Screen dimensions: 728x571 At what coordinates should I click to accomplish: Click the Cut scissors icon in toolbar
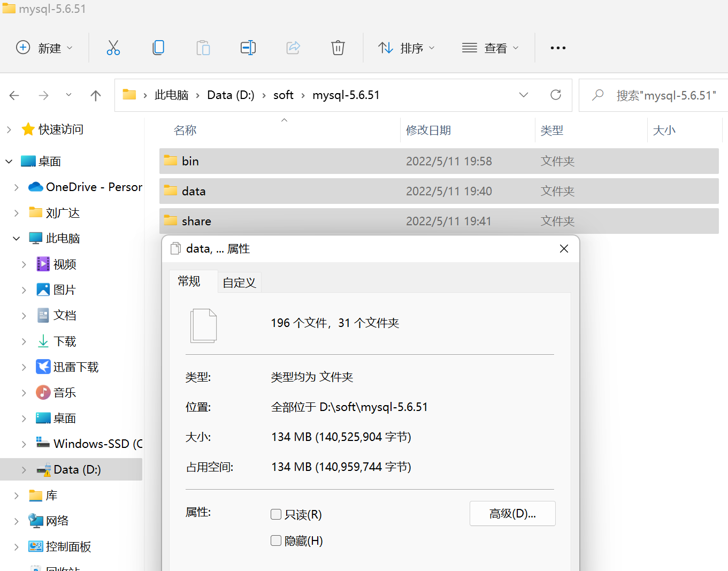113,48
